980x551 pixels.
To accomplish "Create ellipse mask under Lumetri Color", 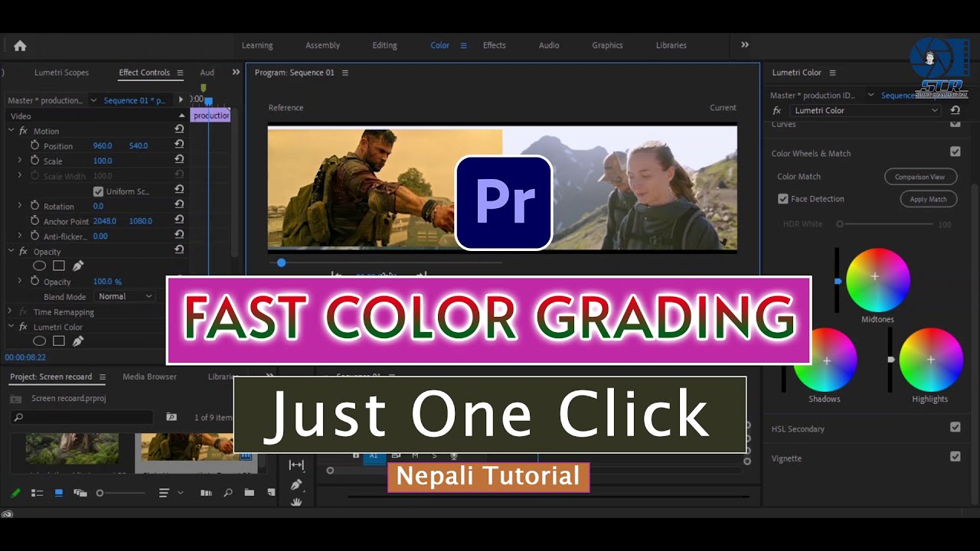I will [x=39, y=341].
